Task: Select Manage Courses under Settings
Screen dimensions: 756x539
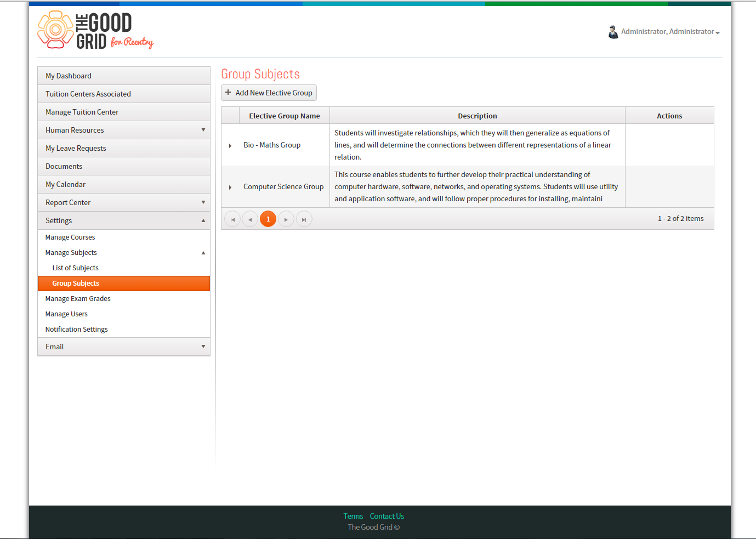Action: [x=124, y=237]
